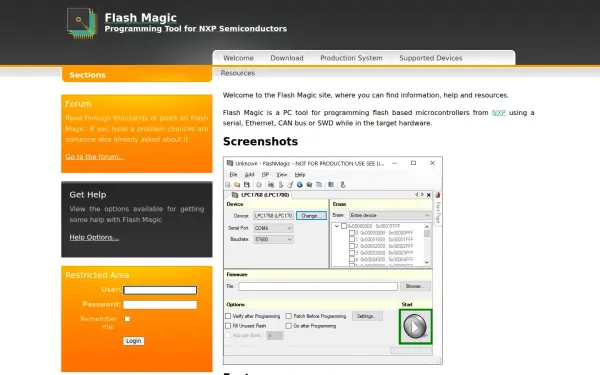Click the Password input field
The width and height of the screenshot is (600, 375).
point(160,305)
